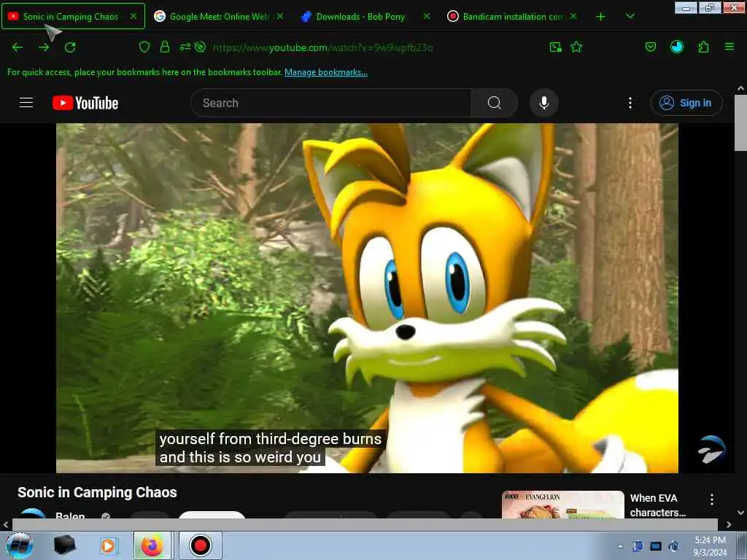Close the Google Meet tab
The height and width of the screenshot is (560, 747).
(x=280, y=16)
